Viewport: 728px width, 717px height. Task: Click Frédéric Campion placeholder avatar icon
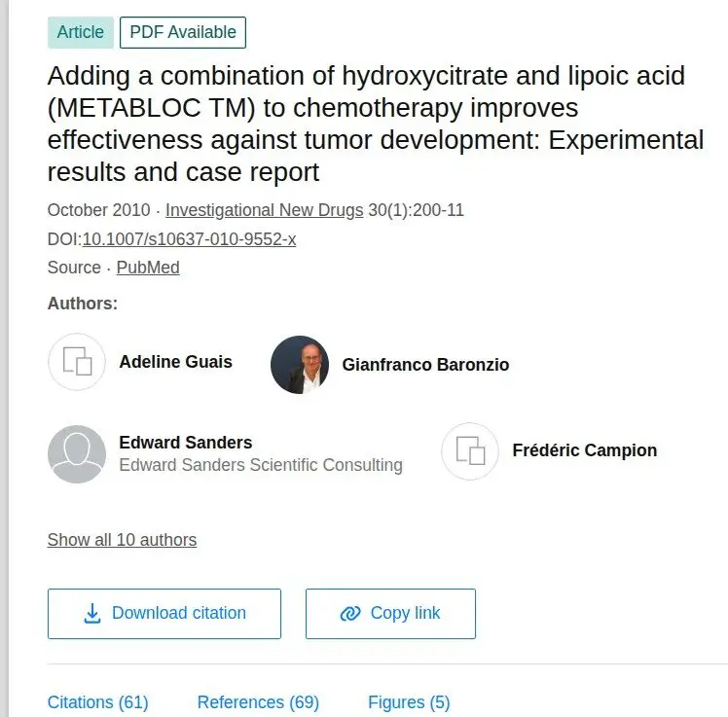pyautogui.click(x=470, y=451)
